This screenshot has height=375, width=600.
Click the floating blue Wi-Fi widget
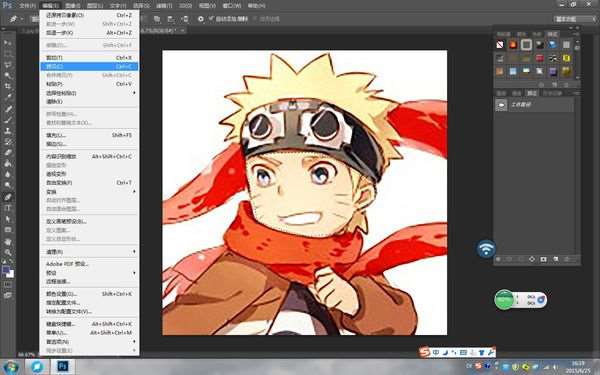[486, 249]
